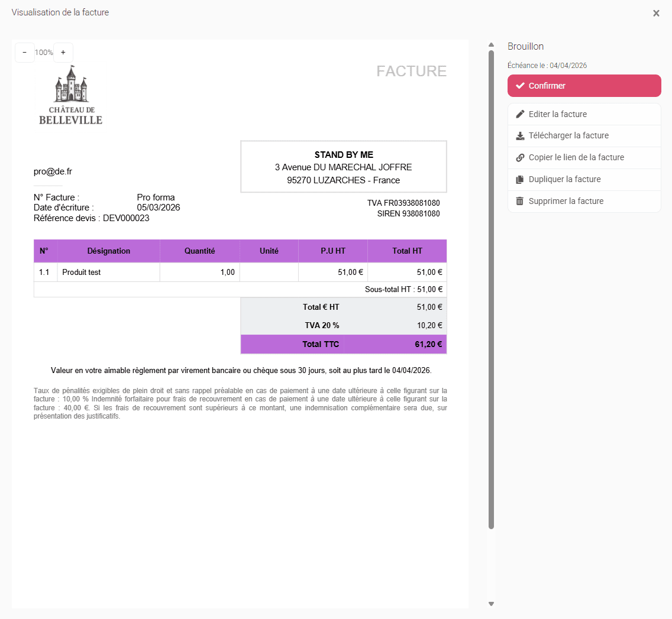Viewport: 672px width, 619px height.
Task: Click the download icon for Télécharger la facture
Action: coord(520,136)
